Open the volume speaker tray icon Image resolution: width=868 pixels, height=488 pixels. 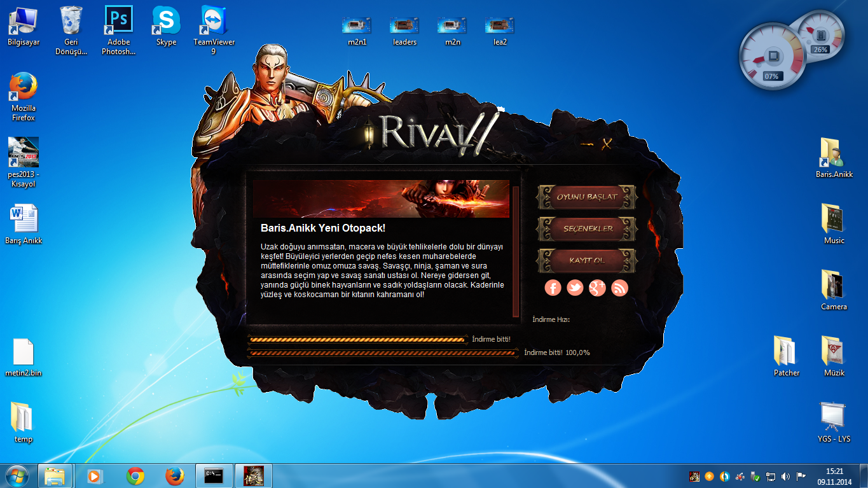click(x=786, y=476)
